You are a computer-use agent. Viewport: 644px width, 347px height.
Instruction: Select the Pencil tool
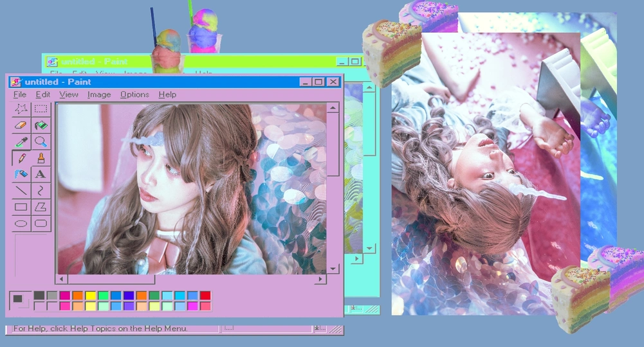coord(21,158)
